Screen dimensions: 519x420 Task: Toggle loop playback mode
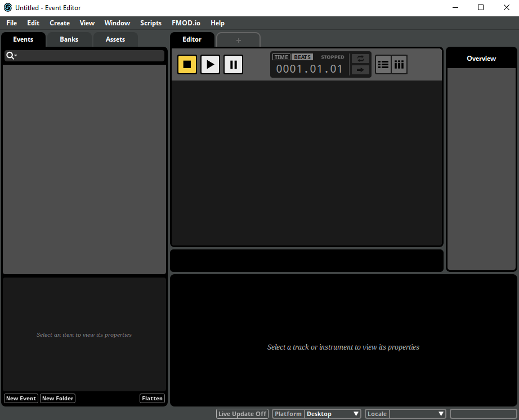360,59
